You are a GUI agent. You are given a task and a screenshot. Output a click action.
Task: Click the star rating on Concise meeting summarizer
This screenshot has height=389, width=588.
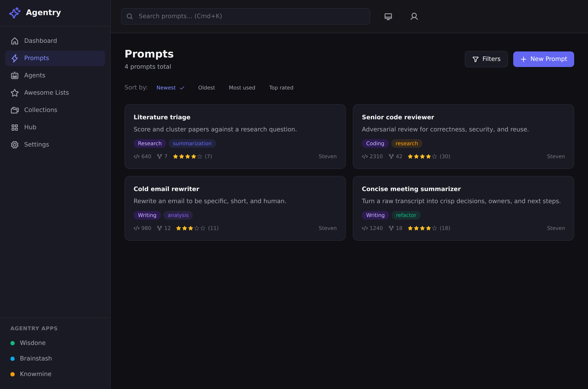click(x=422, y=228)
